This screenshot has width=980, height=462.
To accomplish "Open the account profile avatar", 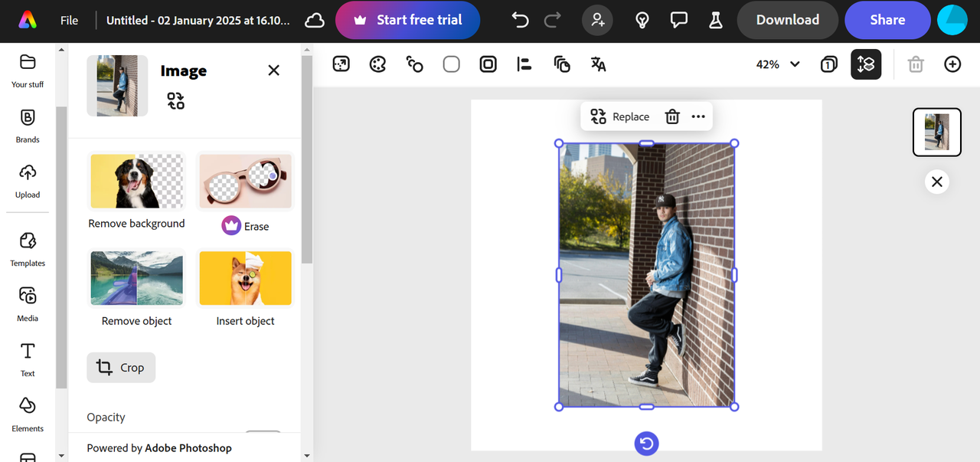I will (x=953, y=21).
